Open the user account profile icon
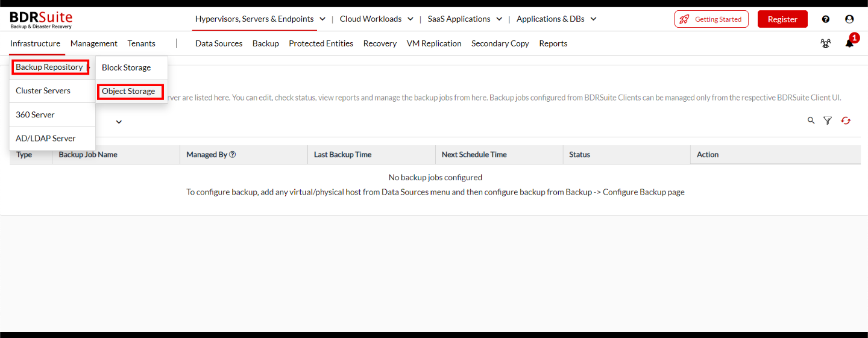The width and height of the screenshot is (868, 338). 849,19
